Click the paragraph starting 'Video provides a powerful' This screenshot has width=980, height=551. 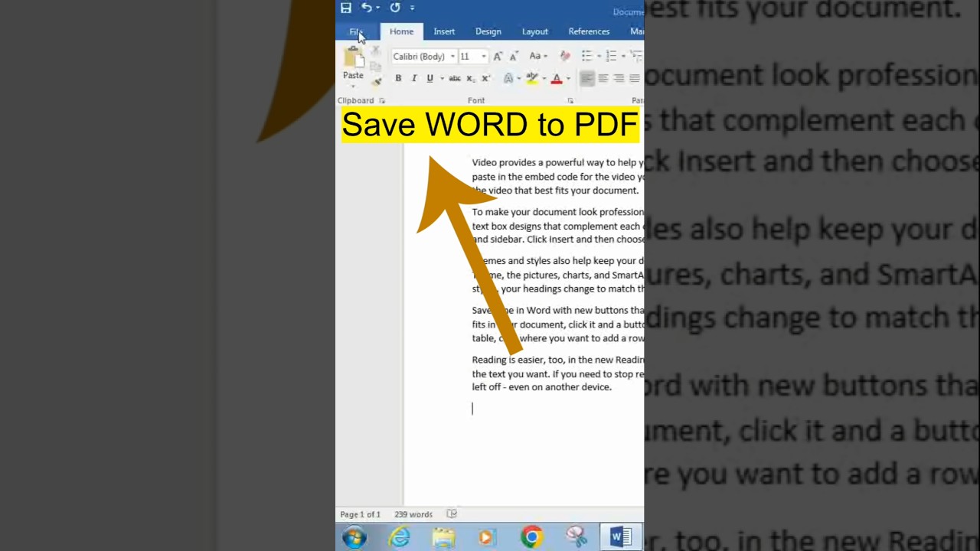[x=557, y=177]
